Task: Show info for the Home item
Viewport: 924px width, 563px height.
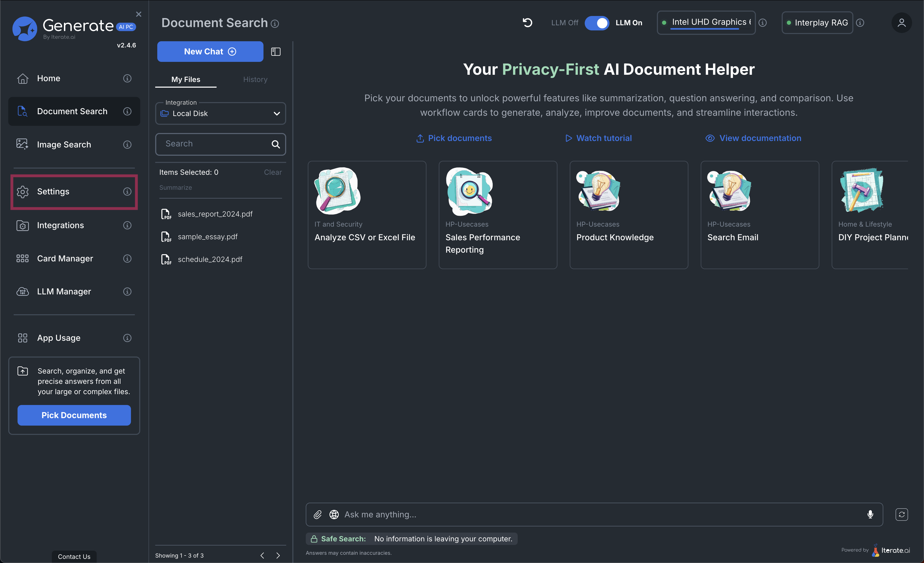Action: coord(127,78)
